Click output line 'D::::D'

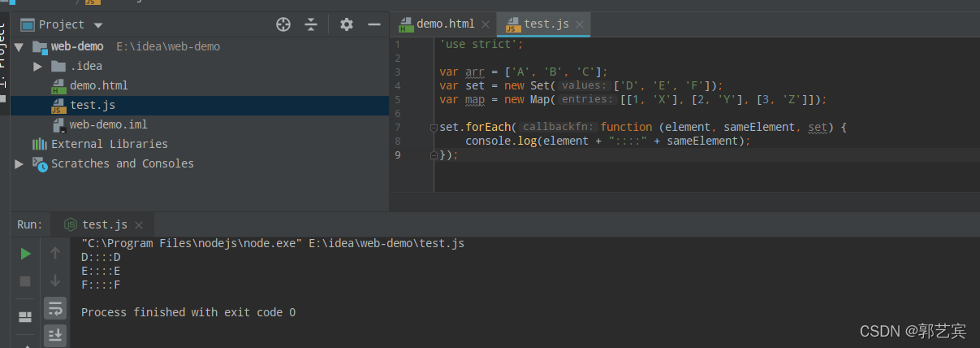pos(101,258)
